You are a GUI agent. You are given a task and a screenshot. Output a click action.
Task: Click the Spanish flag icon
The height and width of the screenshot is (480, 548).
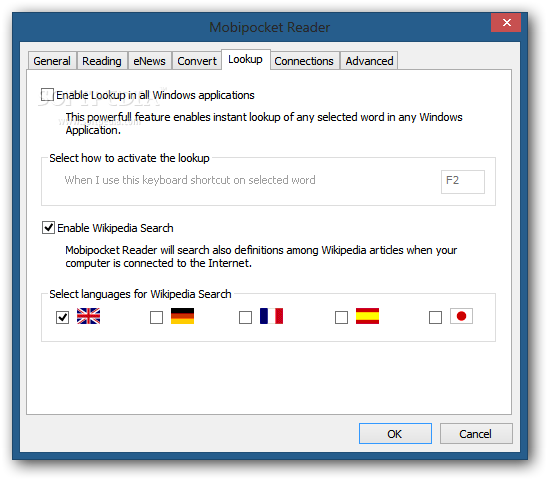click(367, 316)
